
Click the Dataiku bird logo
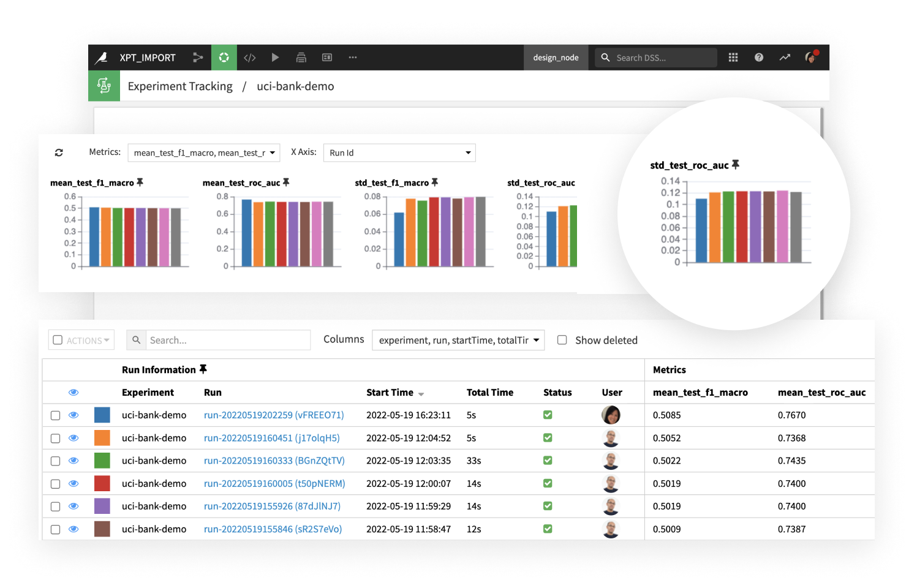tap(102, 57)
